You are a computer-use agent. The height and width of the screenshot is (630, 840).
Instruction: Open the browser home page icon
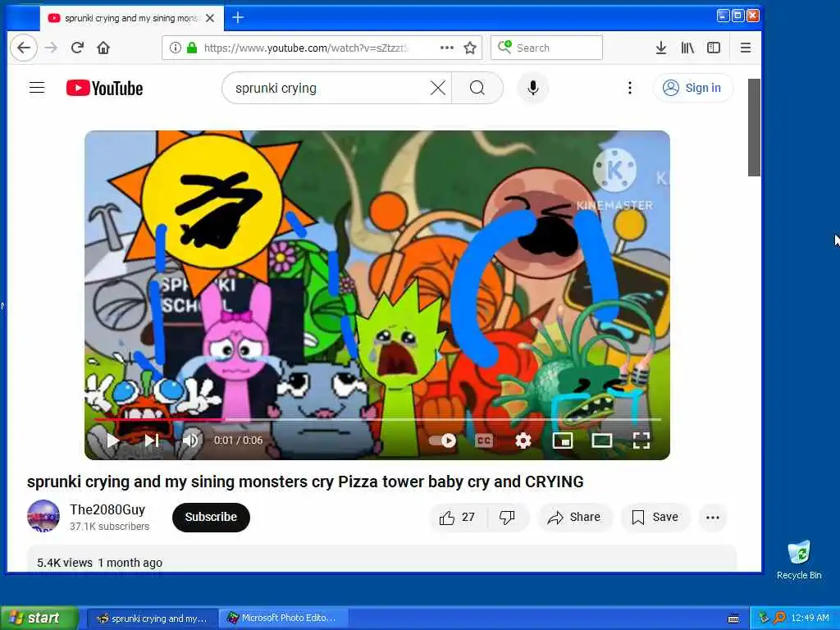103,48
